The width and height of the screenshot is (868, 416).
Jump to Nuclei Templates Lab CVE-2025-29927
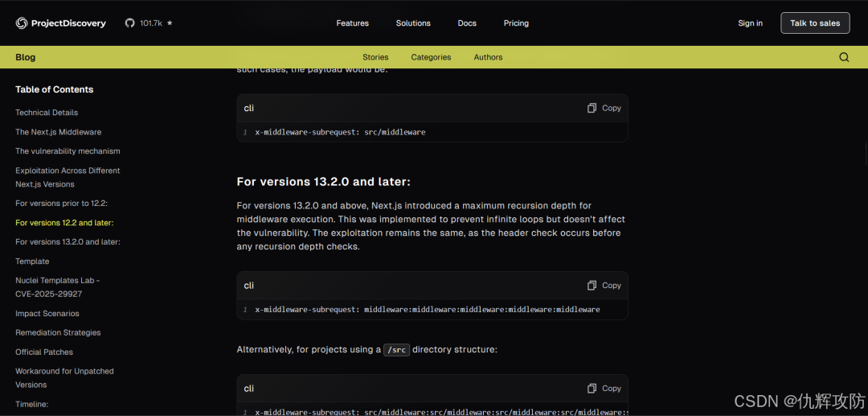[58, 287]
